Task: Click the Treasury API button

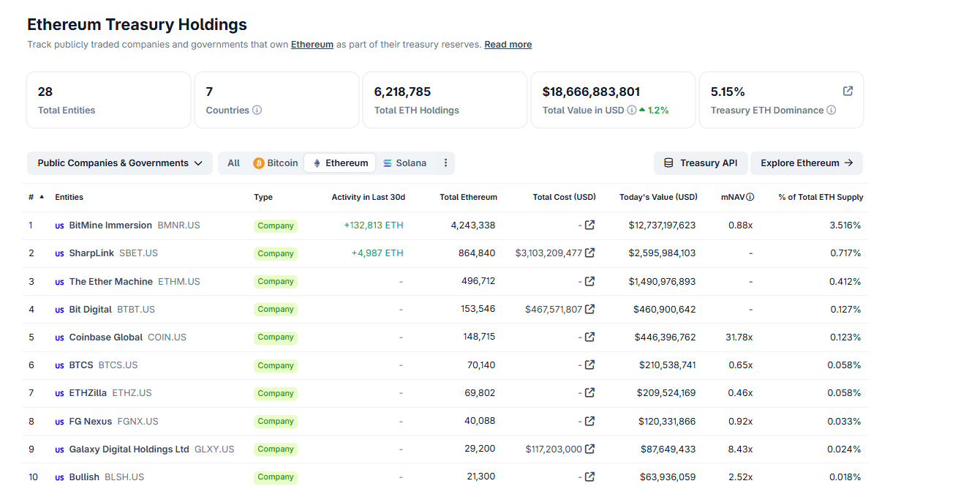Action: click(x=701, y=163)
